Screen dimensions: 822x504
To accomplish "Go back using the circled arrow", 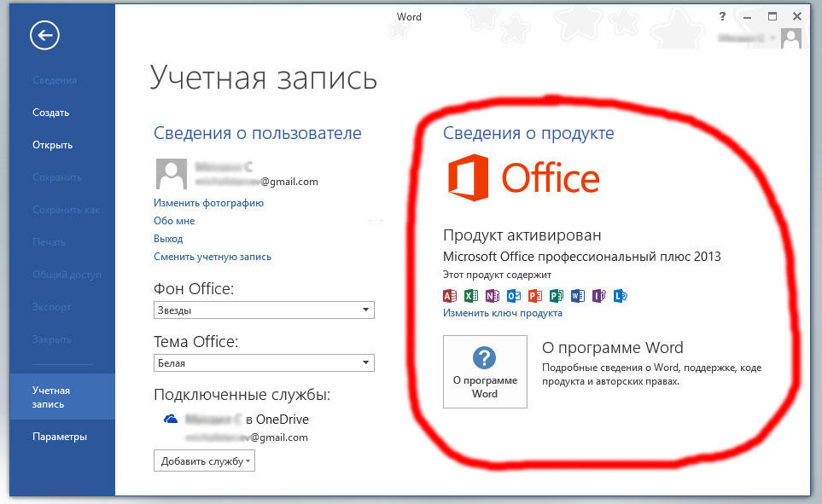I will click(x=44, y=35).
